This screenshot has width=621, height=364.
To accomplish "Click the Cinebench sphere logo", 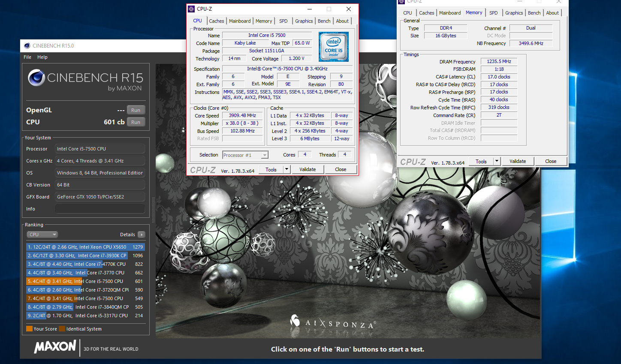I will coord(36,78).
